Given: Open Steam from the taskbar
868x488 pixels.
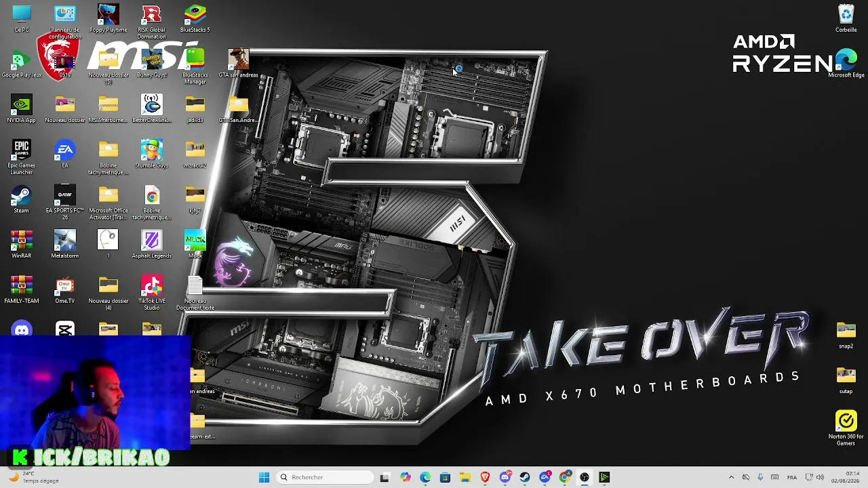Looking at the screenshot, I should coord(525,477).
